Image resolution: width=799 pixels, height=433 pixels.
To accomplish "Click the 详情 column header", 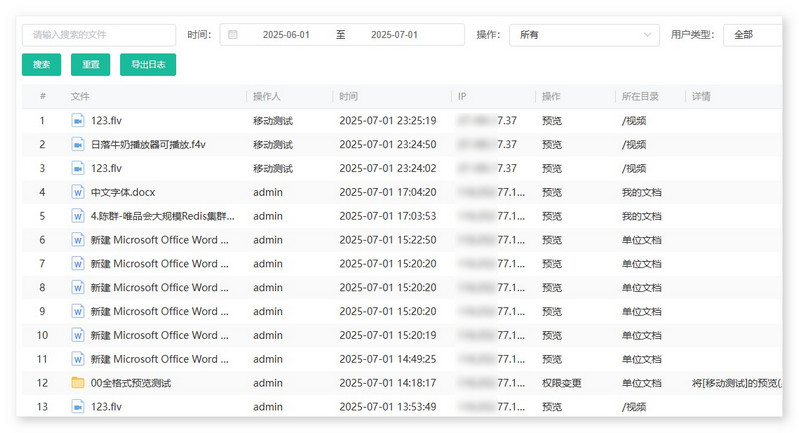I will click(x=701, y=96).
